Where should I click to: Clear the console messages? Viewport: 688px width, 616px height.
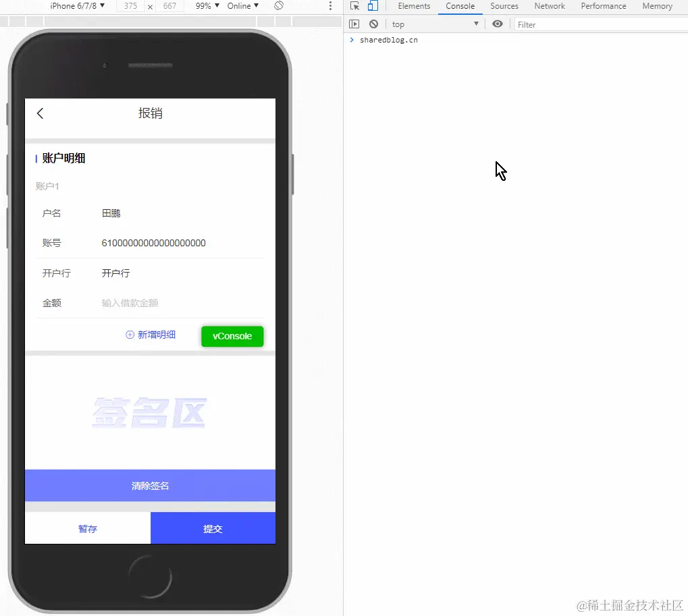click(373, 24)
